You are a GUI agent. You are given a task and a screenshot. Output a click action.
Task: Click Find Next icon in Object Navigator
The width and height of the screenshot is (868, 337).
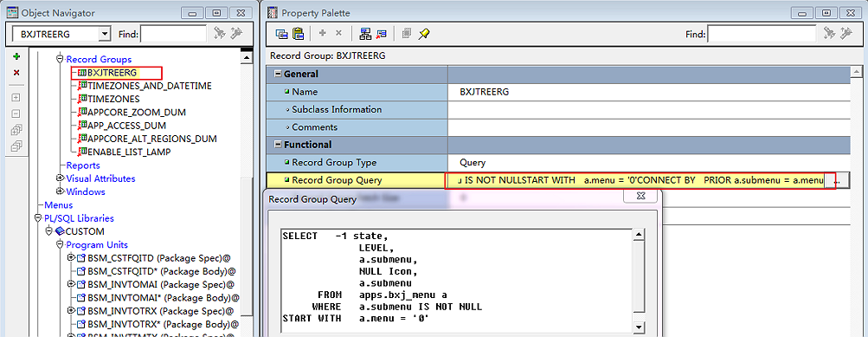pyautogui.click(x=220, y=34)
